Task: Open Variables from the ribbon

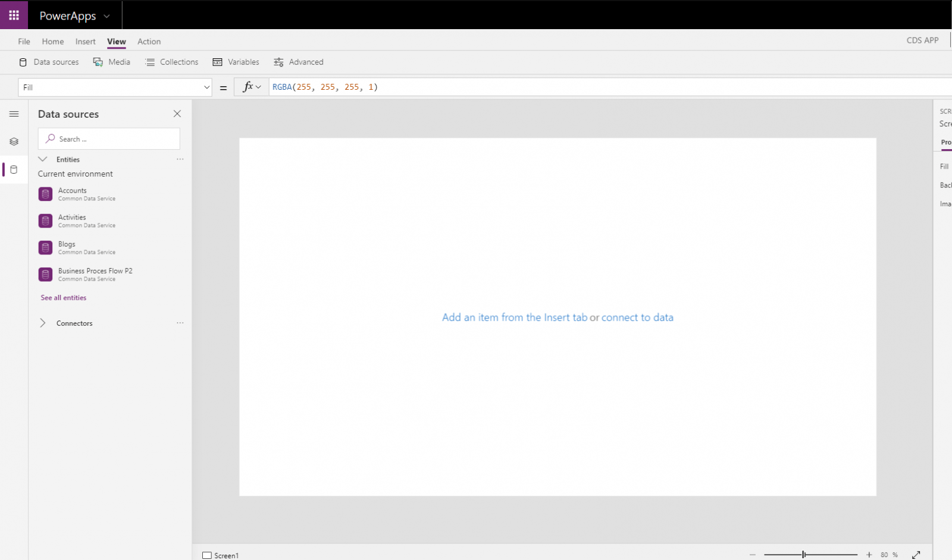Action: 236,62
